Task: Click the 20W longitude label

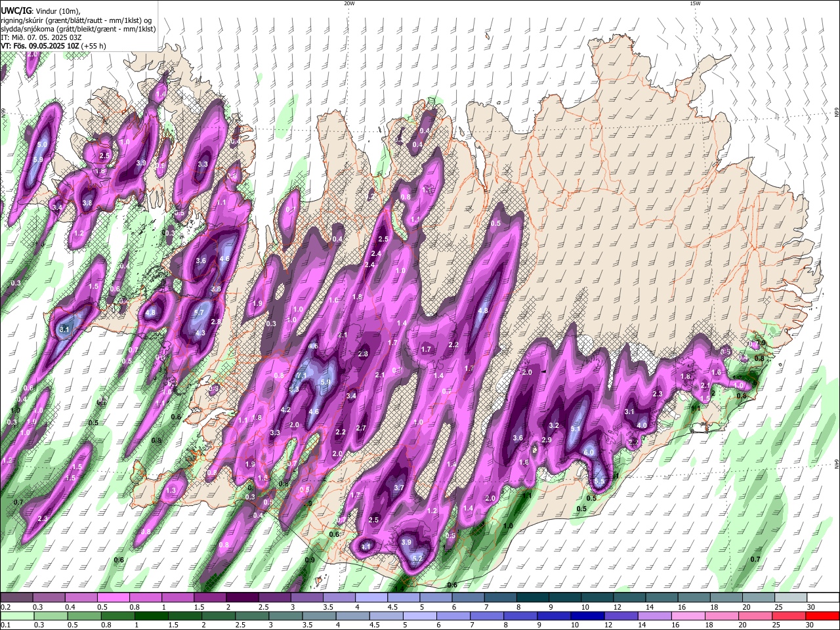Action: [349, 3]
